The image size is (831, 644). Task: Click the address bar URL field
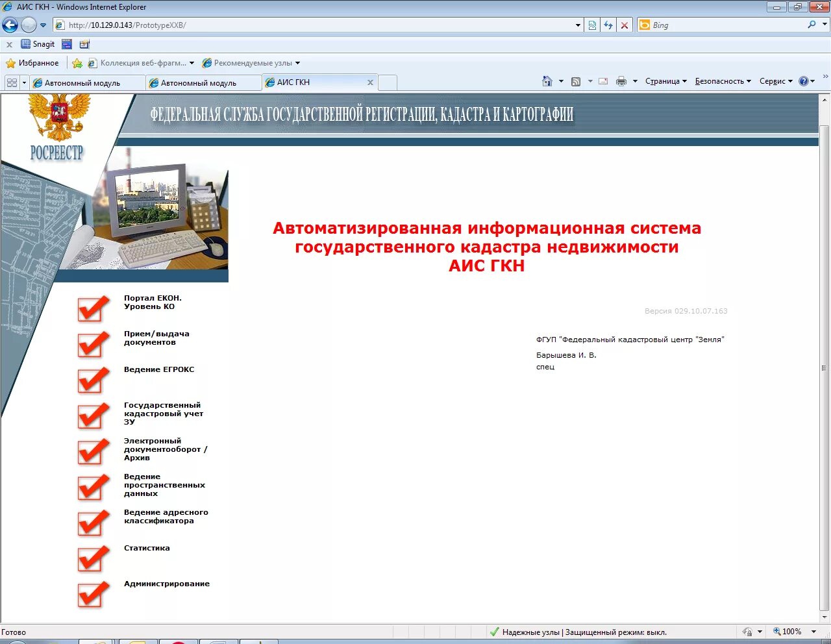coord(319,25)
